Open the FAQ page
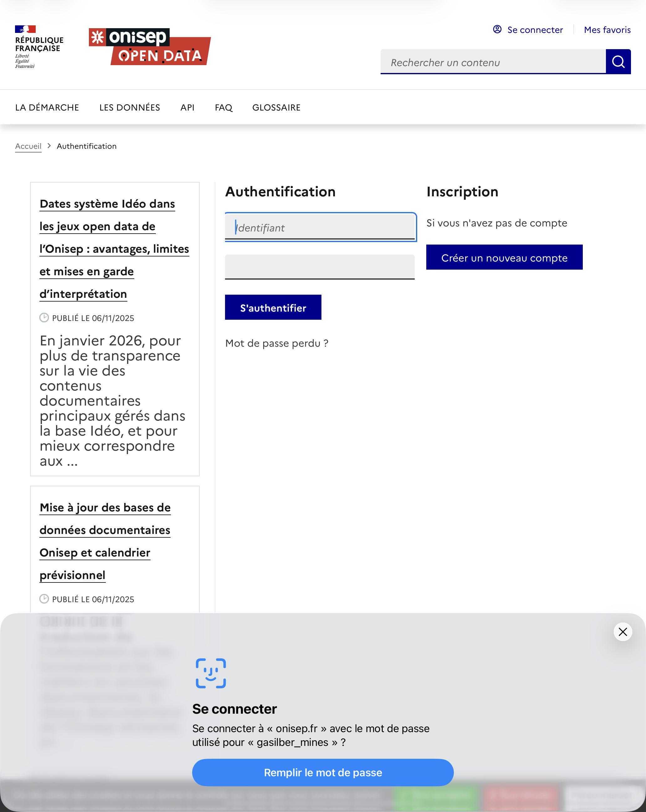This screenshot has height=812, width=646. tap(223, 107)
